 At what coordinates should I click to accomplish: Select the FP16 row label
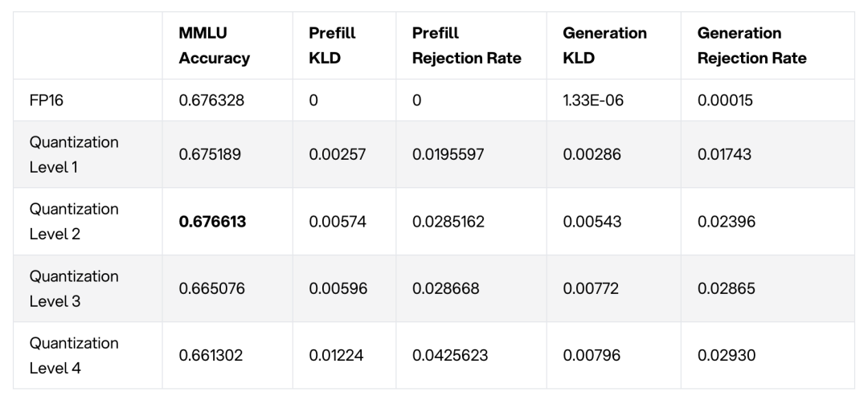[46, 103]
